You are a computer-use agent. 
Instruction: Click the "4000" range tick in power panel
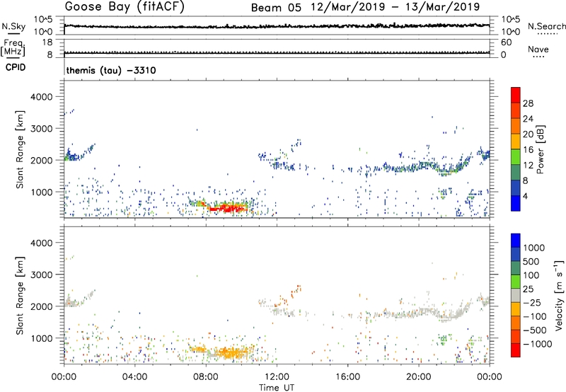click(x=42, y=97)
